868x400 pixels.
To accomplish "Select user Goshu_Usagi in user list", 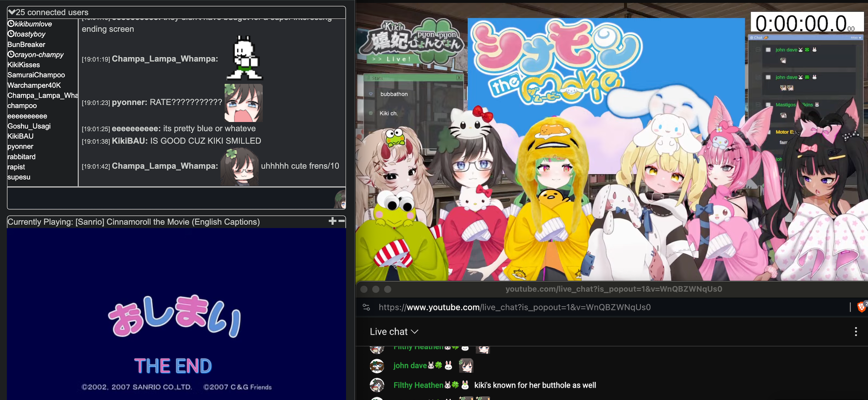I will (x=29, y=126).
